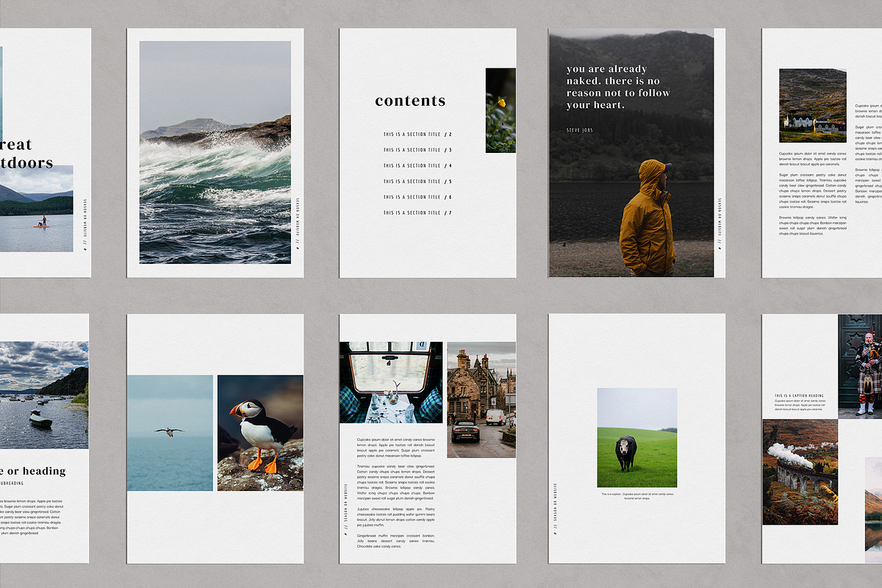882x588 pixels.
Task: Select the black cow in green field photo
Action: click(637, 437)
